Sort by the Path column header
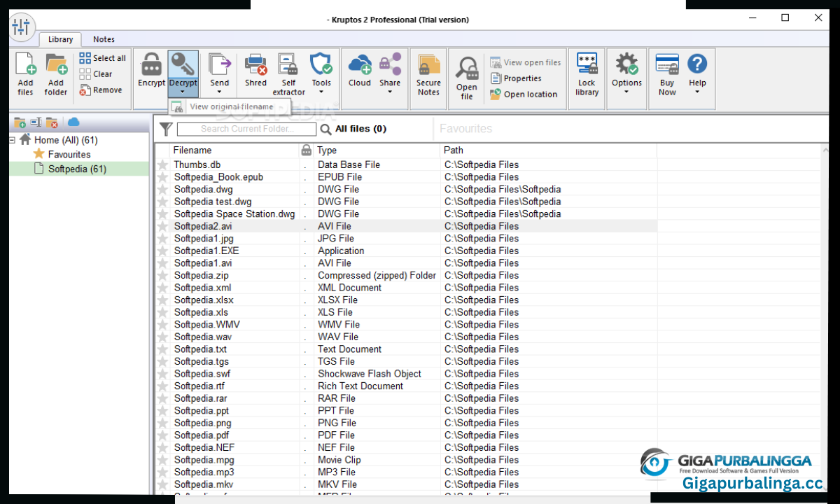The height and width of the screenshot is (504, 840). [548, 150]
